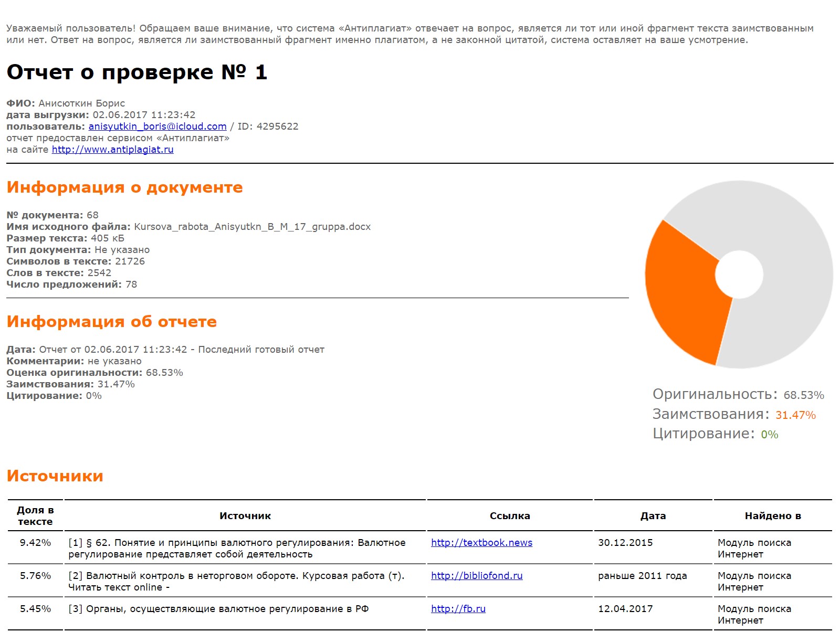Visit the http://fb.ru source link
Viewport: 840px width, 632px height.
(458, 609)
